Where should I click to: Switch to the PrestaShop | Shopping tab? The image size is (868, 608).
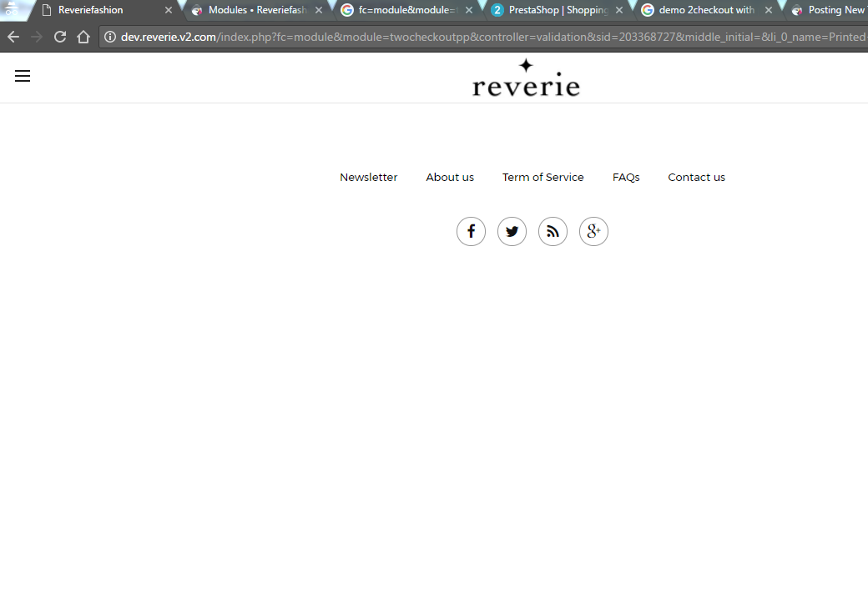click(x=558, y=10)
